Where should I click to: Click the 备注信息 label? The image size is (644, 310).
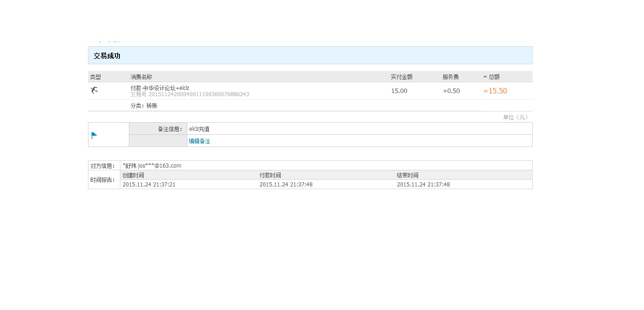(x=170, y=129)
